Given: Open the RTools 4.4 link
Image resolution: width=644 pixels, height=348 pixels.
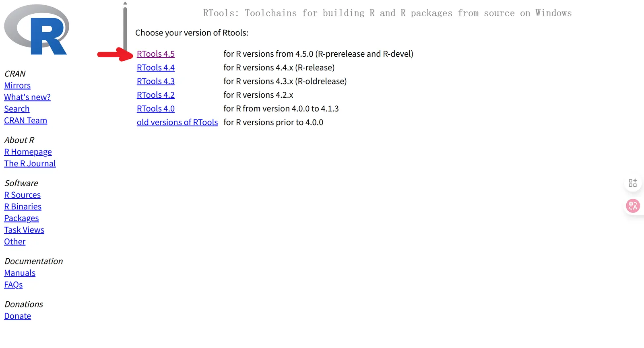Looking at the screenshot, I should pos(155,68).
